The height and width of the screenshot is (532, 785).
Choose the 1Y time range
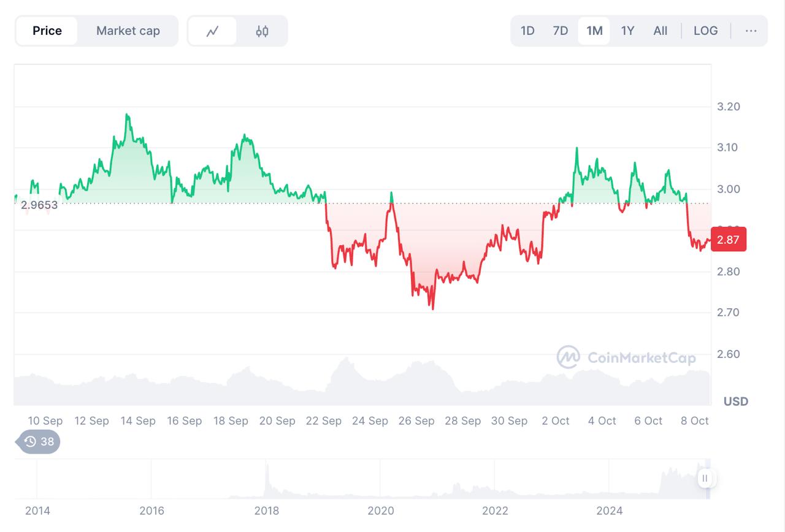(x=627, y=31)
